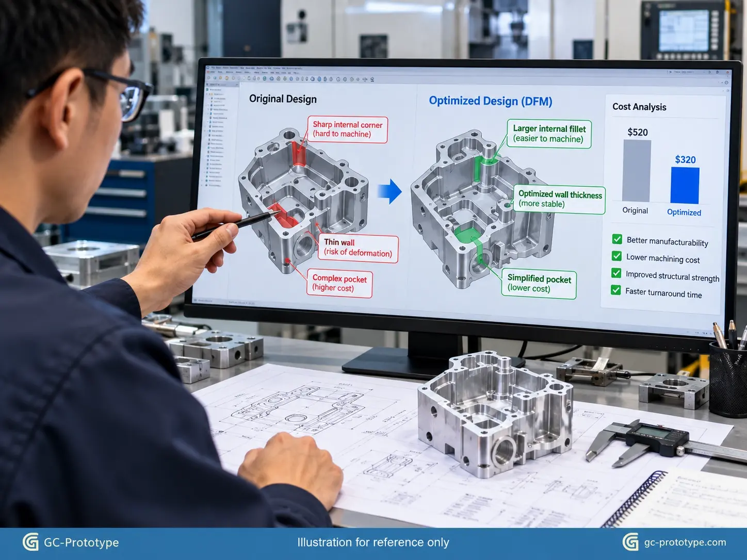Toggle the Lower machining cost checkbox
Viewport: 747px width, 560px height.
point(616,256)
